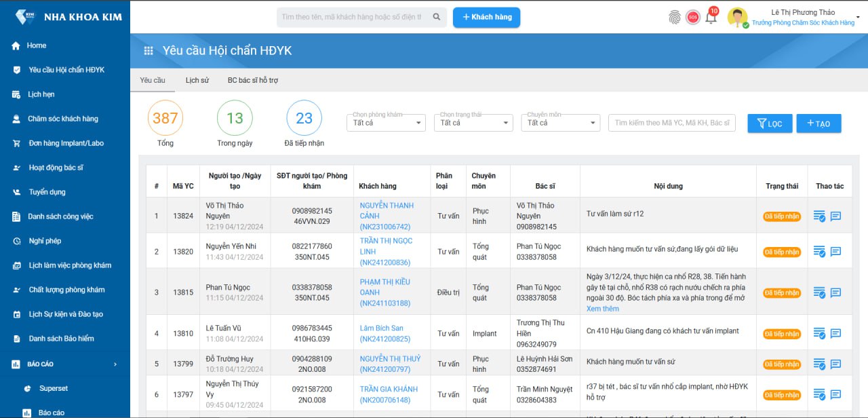Focus the Mã YC search field
The image size is (868, 418).
[671, 123]
